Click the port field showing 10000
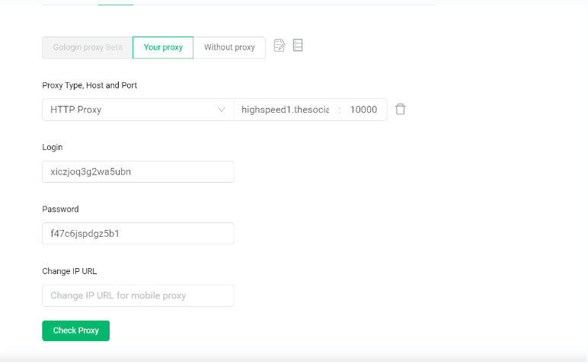The image size is (588, 364). click(x=363, y=110)
